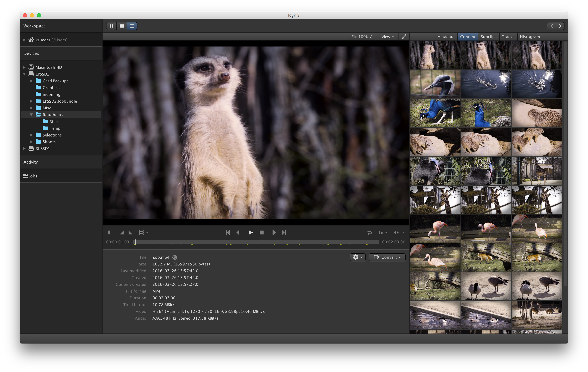The image size is (588, 372).
Task: Add a marker at playhead
Action: coord(110,232)
